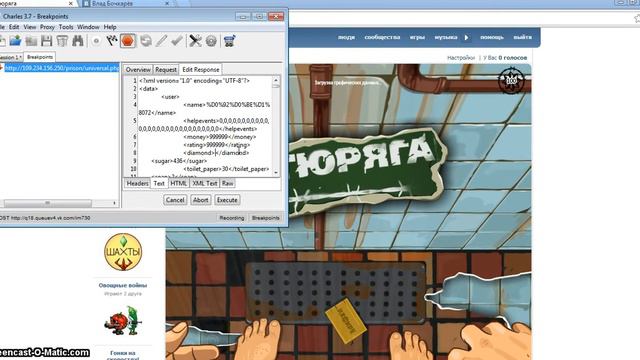Viewport: 640px width, 360px height.
Task: Open the сообщества link in VK header
Action: coord(382,37)
